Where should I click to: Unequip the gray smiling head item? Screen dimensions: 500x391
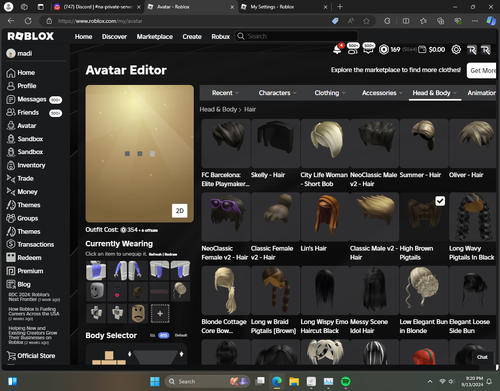[x=96, y=291]
